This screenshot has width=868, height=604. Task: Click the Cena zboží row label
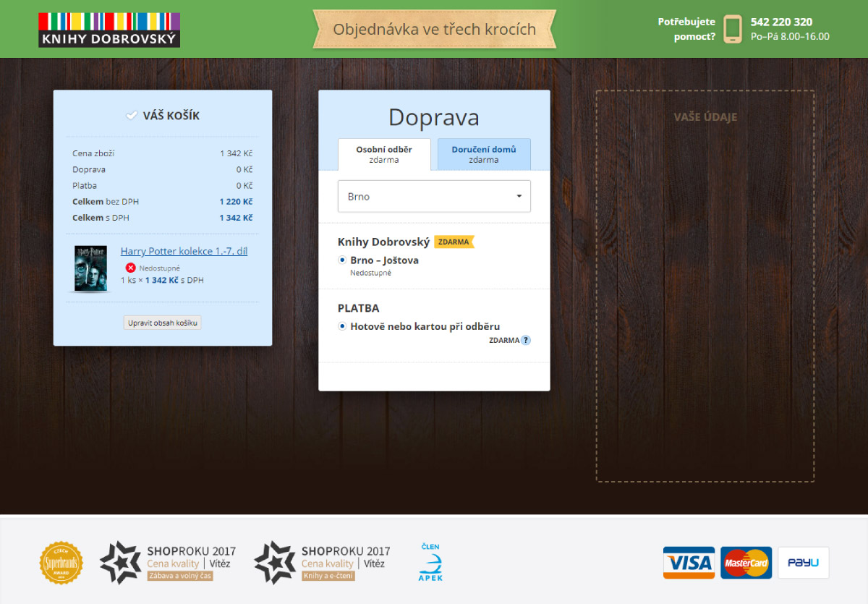[x=93, y=153]
